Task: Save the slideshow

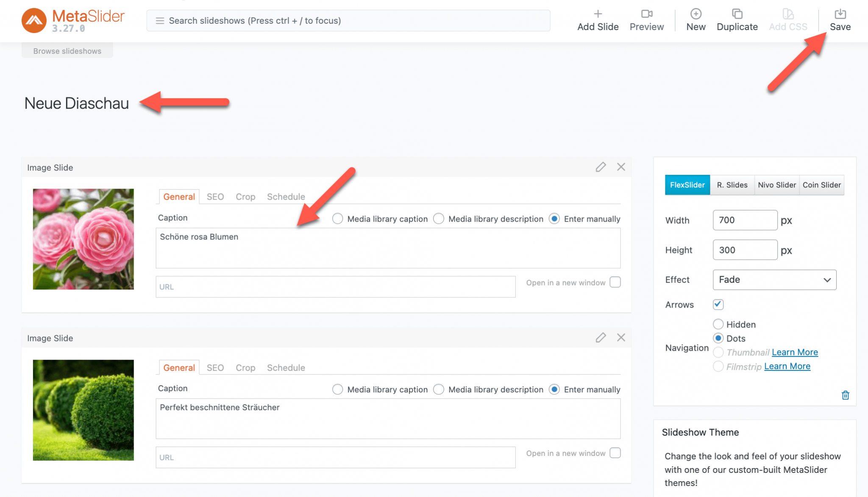Action: (840, 20)
